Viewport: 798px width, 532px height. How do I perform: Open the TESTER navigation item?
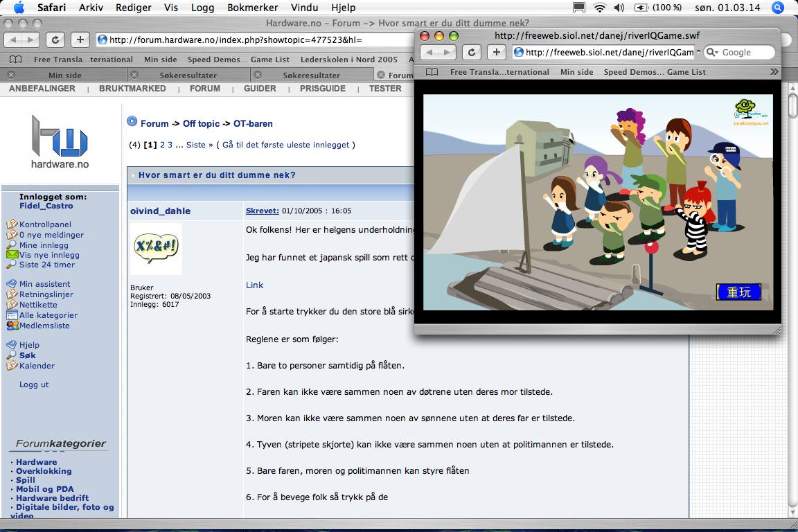(x=385, y=89)
